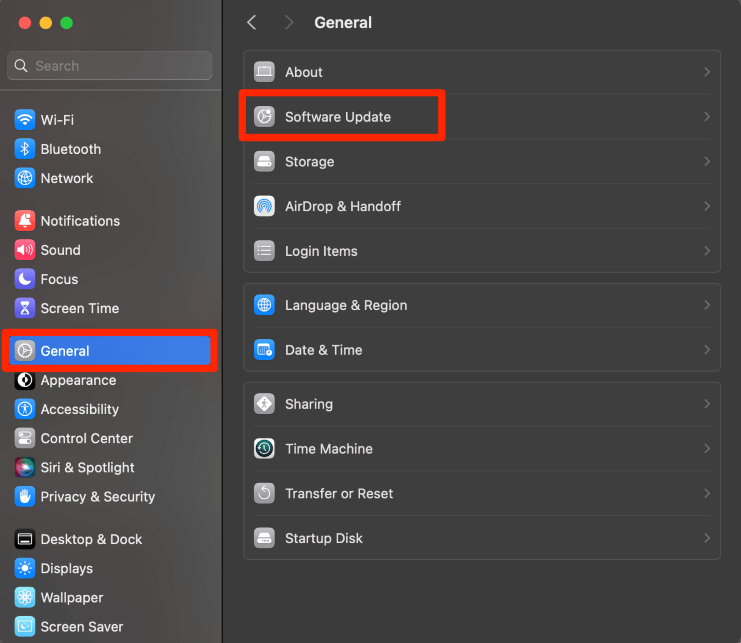Expand the Storage row chevron
This screenshot has width=741, height=643.
[x=707, y=161]
